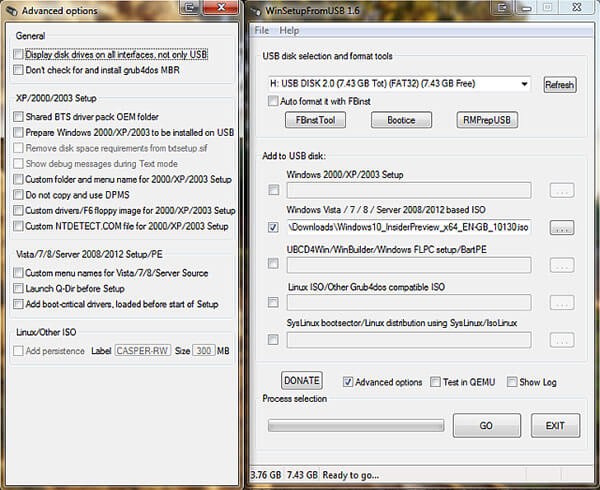
Task: Click the GO button to start
Action: coord(487,425)
